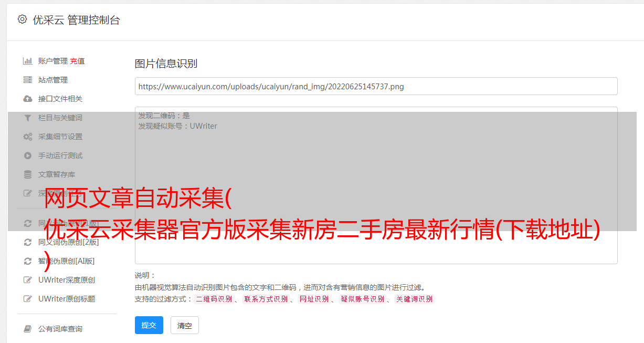This screenshot has width=644, height=343.
Task: Open 公有词库查询 menu item
Action: click(x=60, y=329)
